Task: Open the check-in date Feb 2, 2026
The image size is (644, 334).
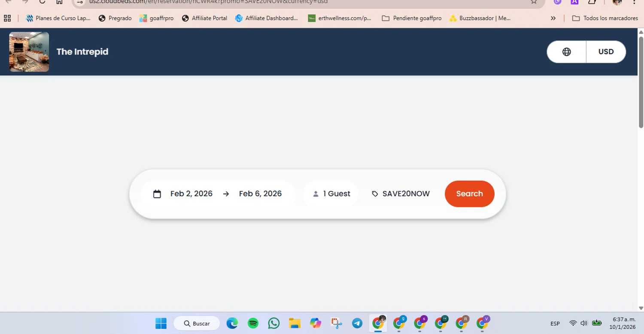Action: pos(191,194)
